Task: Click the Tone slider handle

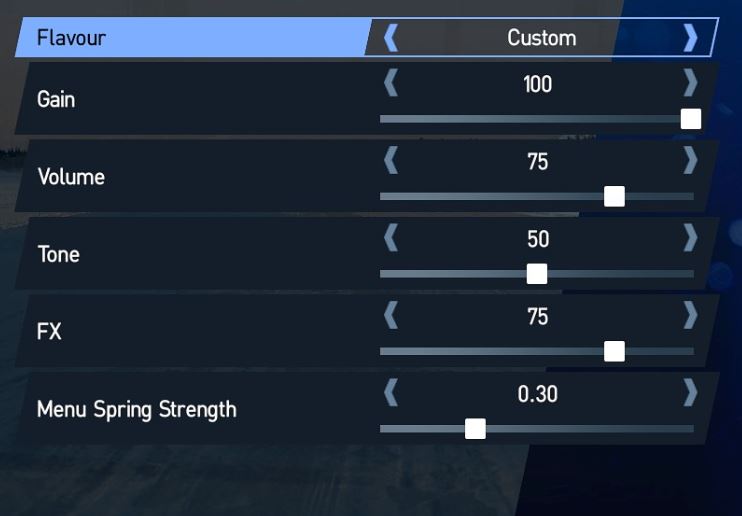Action: point(537,274)
